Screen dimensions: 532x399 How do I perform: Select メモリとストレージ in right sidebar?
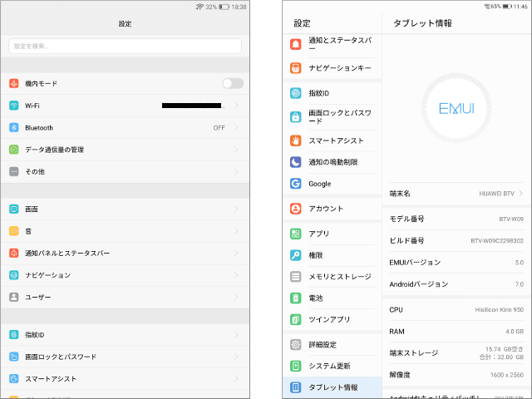(332, 277)
